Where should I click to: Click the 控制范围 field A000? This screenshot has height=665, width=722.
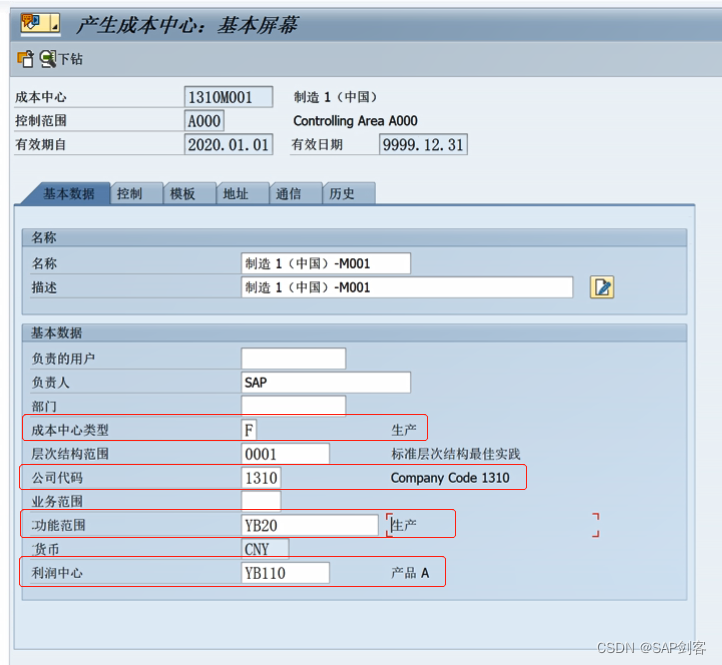point(204,121)
